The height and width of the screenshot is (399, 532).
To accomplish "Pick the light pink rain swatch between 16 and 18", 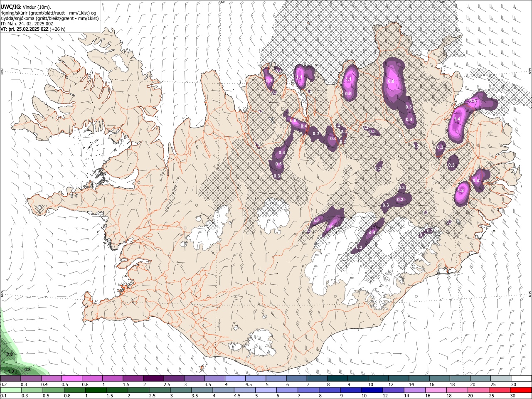I will coord(437,390).
